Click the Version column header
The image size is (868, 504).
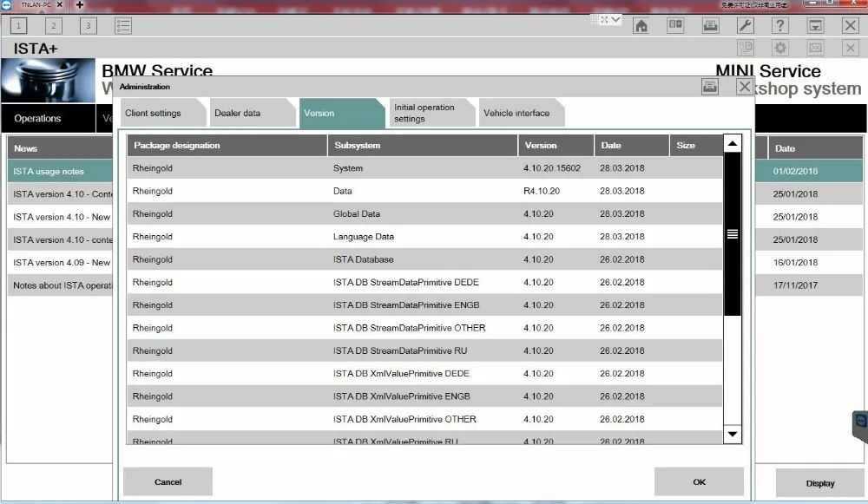coord(556,146)
